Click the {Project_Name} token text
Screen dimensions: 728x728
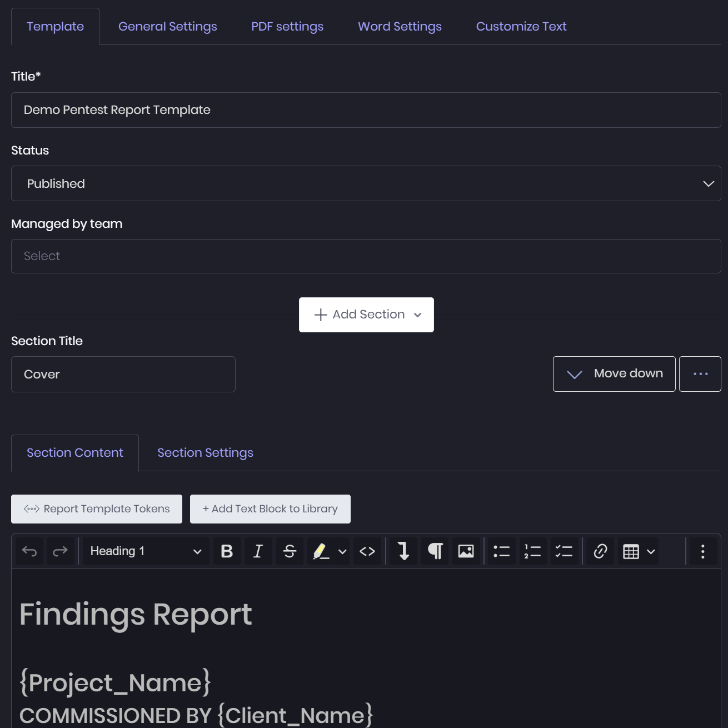click(x=115, y=682)
